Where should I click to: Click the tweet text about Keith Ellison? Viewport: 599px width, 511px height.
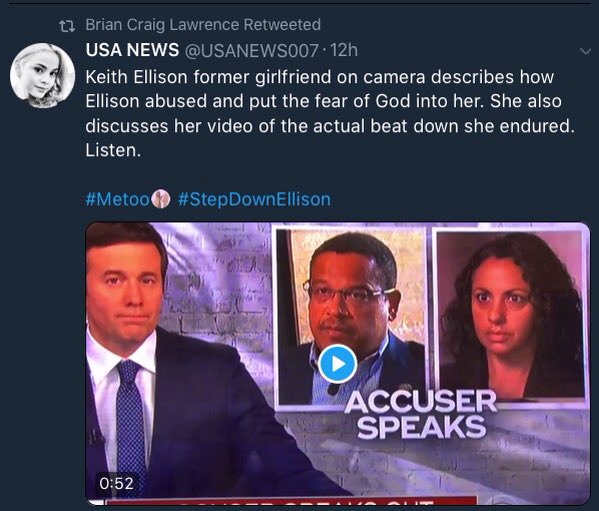pos(330,113)
